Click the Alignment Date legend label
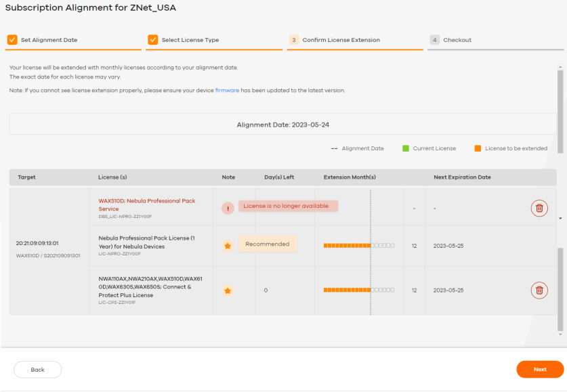The image size is (567, 392). click(362, 148)
